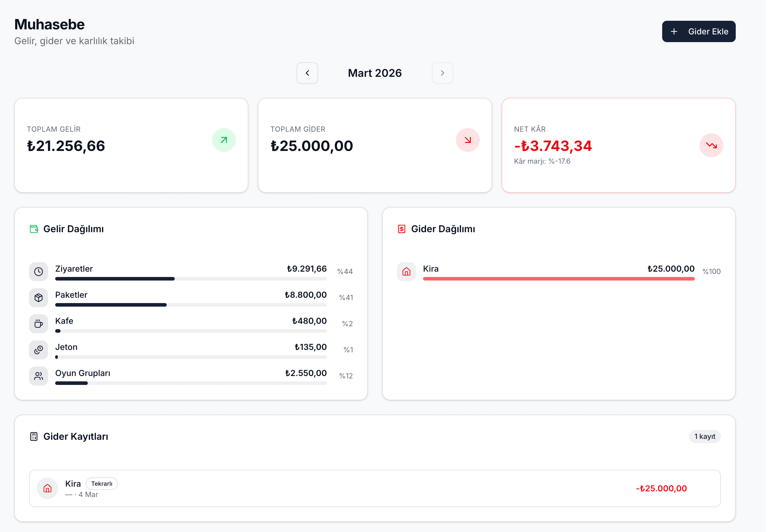Image resolution: width=766 pixels, height=532 pixels.
Task: Click the Gider Ekle button
Action: click(698, 31)
